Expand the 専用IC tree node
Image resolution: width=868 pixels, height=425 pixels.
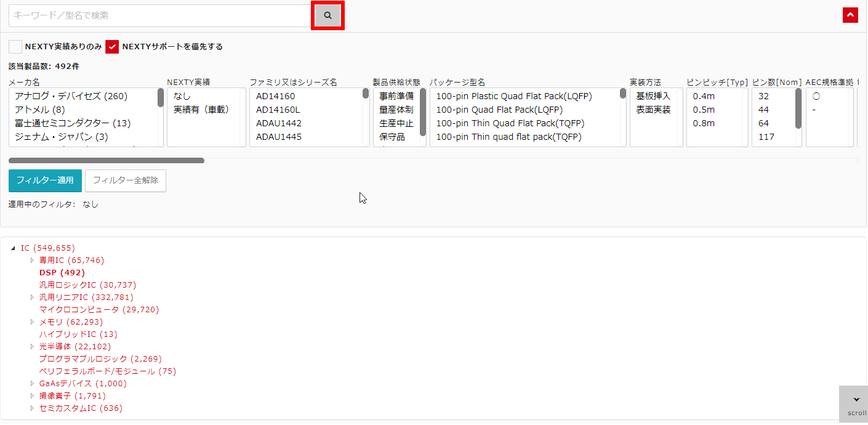pyautogui.click(x=32, y=260)
